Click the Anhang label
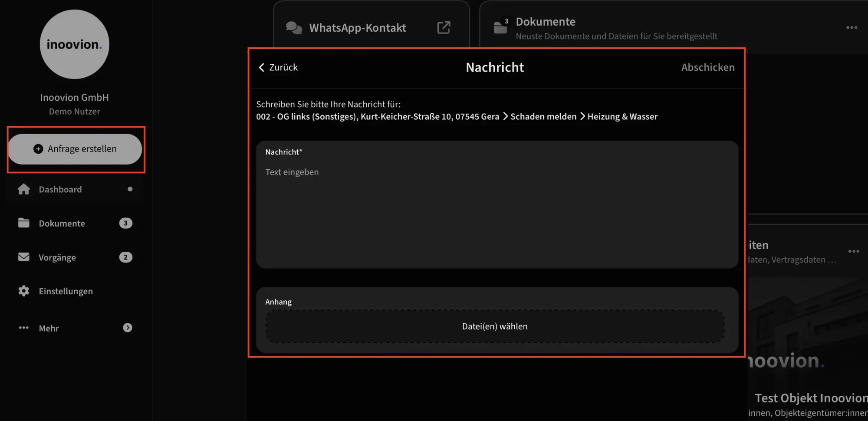 click(279, 302)
